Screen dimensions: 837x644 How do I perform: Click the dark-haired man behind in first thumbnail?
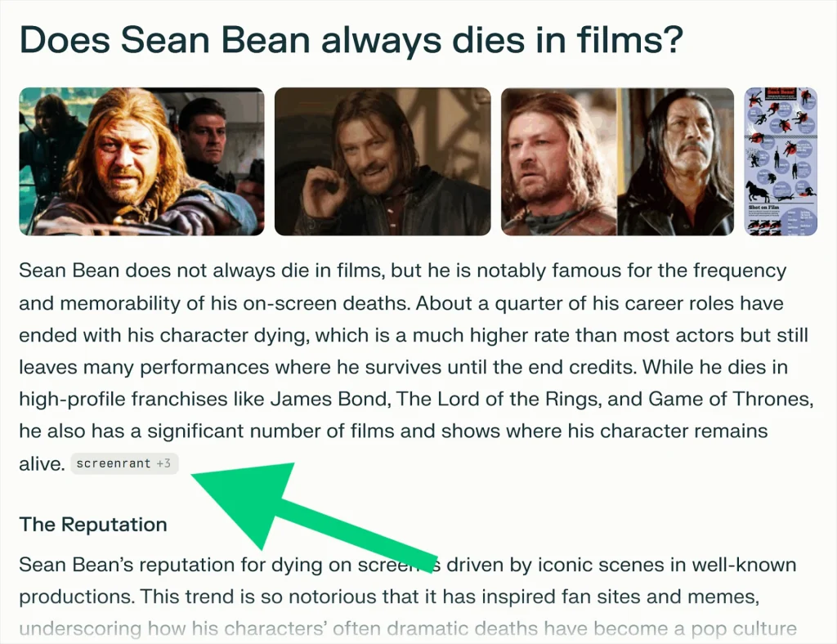[x=204, y=135]
